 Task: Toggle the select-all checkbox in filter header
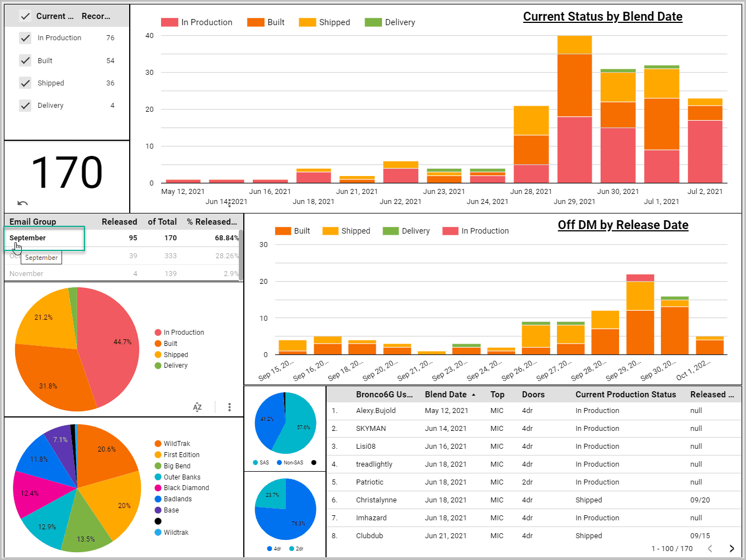coord(25,16)
